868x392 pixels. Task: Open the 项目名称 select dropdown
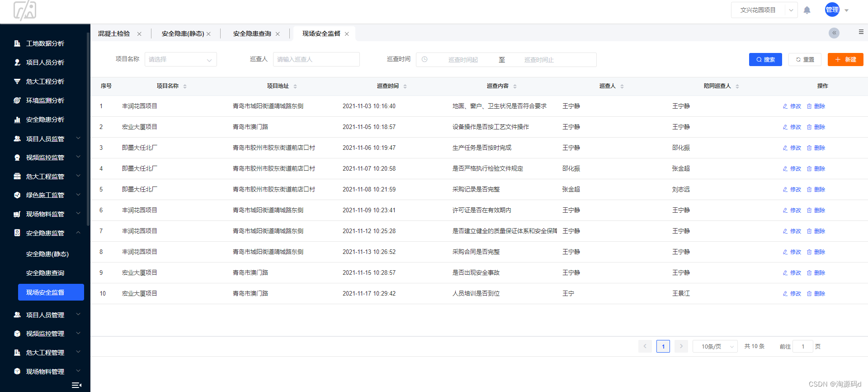pos(181,59)
